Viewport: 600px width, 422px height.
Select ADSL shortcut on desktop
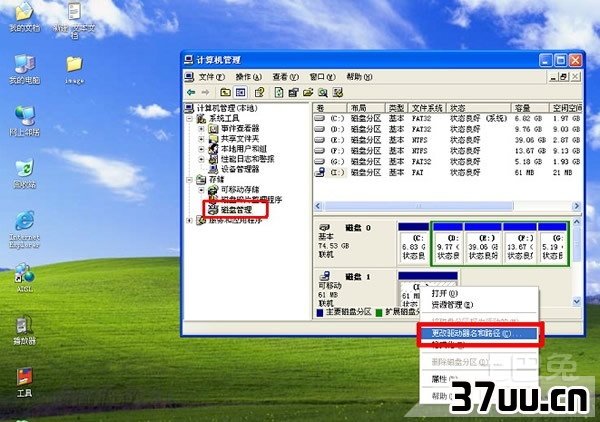pos(25,278)
